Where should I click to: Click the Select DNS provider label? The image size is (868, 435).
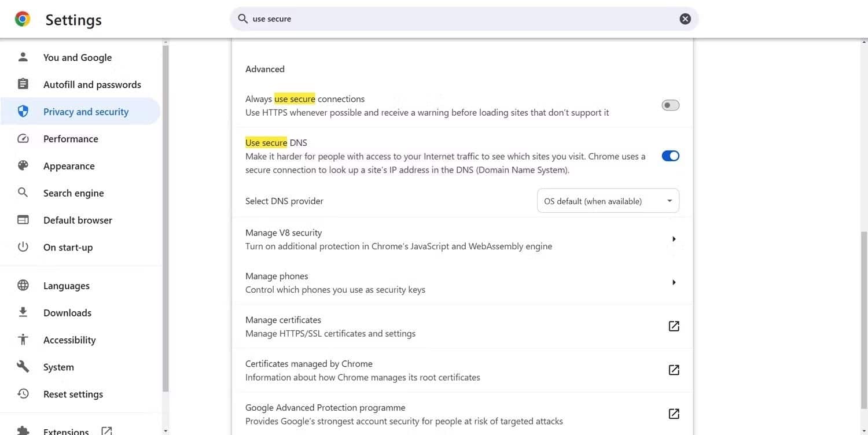pyautogui.click(x=284, y=201)
